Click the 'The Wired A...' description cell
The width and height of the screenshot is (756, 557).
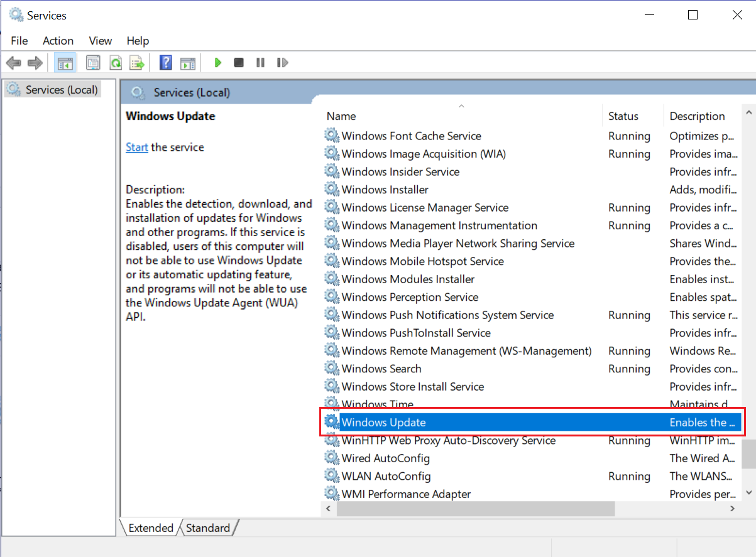tap(703, 458)
